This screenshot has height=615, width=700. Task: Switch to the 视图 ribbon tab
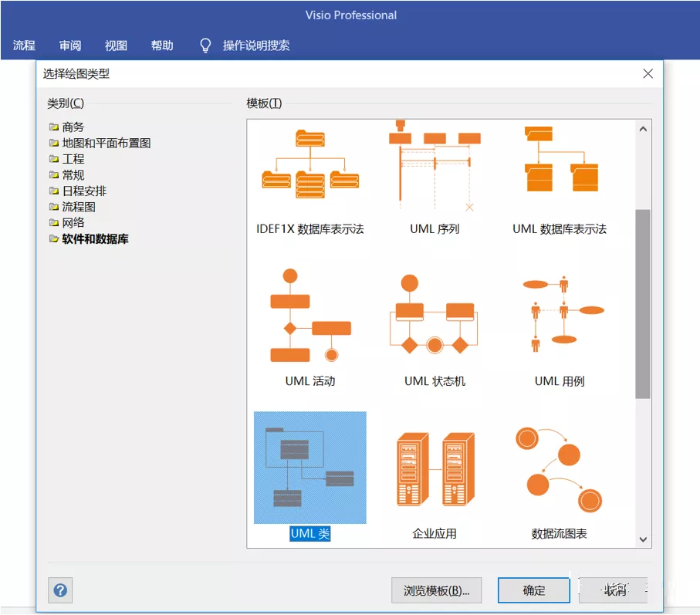[116, 45]
